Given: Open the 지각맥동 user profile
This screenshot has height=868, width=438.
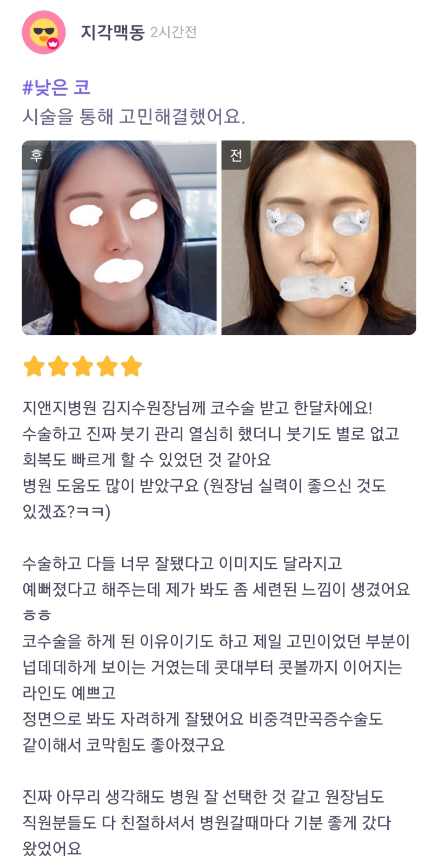Looking at the screenshot, I should click(112, 32).
